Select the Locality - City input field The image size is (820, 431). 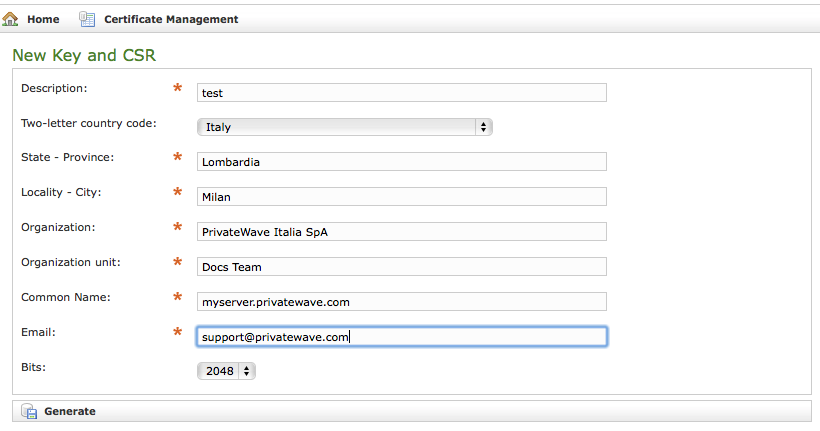click(x=402, y=197)
